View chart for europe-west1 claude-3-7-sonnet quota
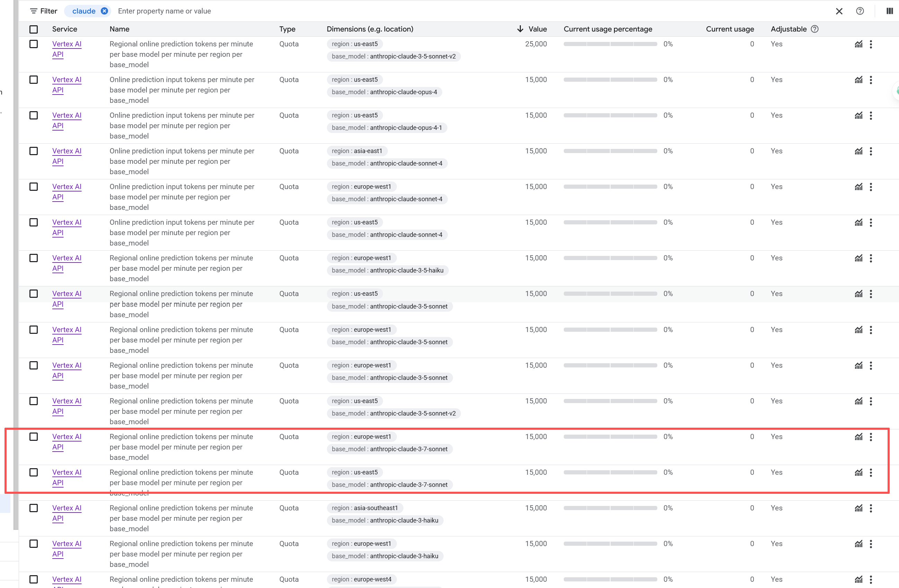 [858, 437]
